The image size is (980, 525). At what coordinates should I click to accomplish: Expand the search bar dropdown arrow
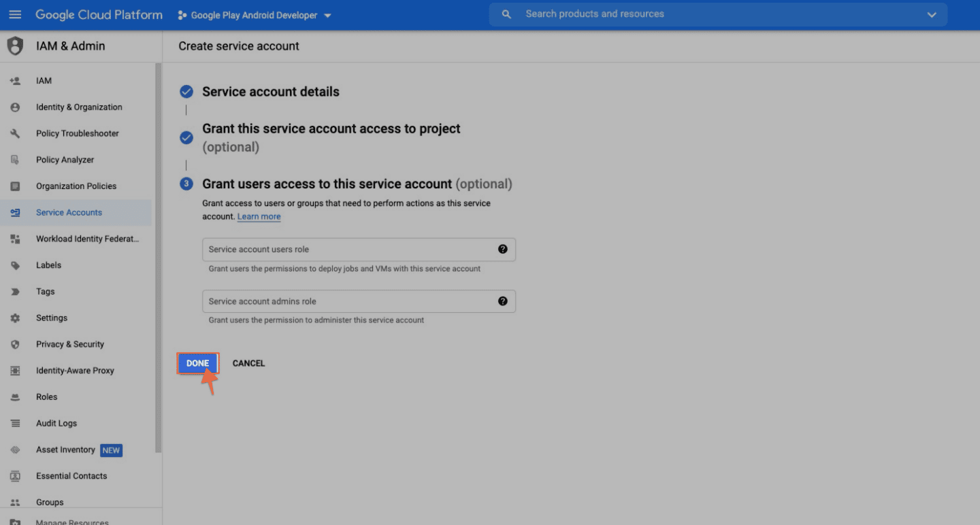(x=932, y=15)
